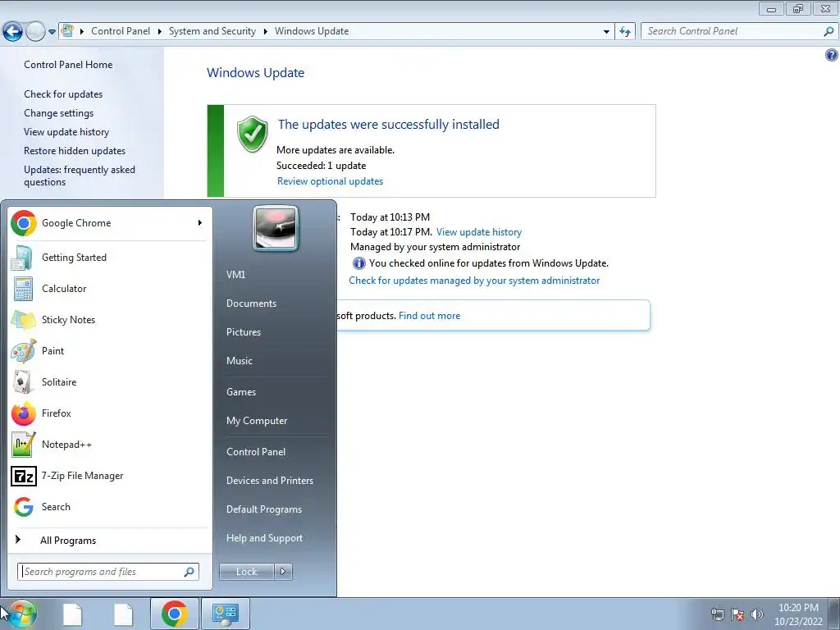Check for updates managed by system administrator
The height and width of the screenshot is (630, 840).
[x=474, y=281]
